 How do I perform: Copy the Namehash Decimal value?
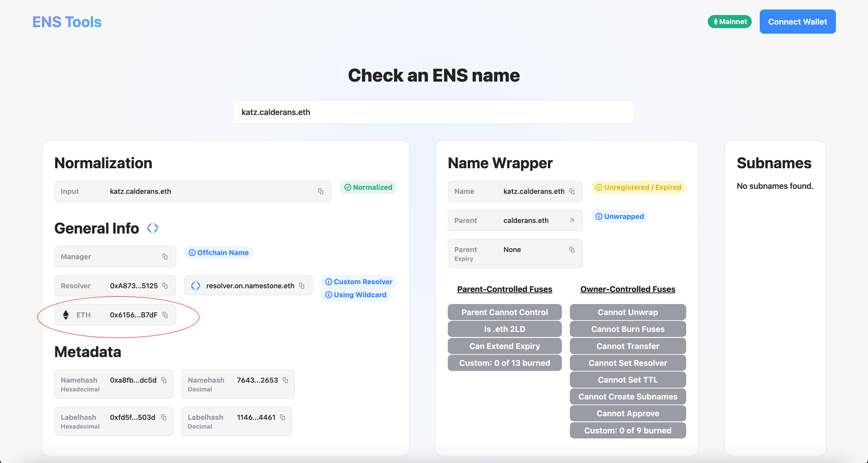pos(285,380)
